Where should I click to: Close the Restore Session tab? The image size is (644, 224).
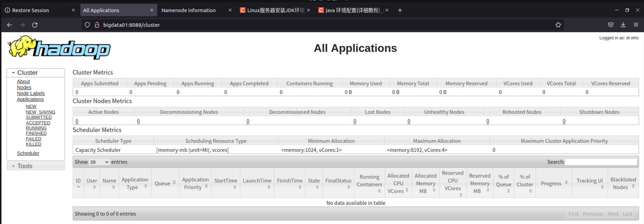point(73,10)
